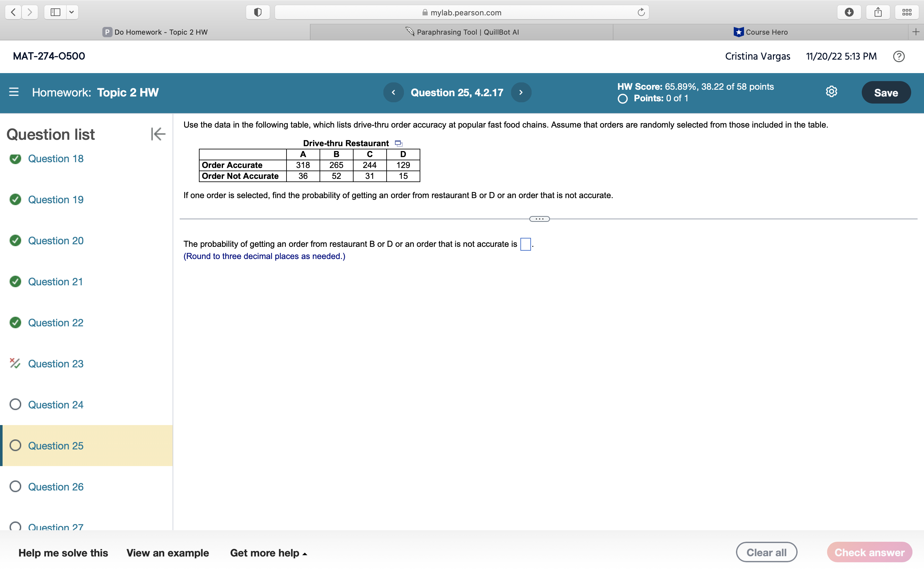Click the Check answer button
Image resolution: width=924 pixels, height=577 pixels.
pyautogui.click(x=869, y=552)
